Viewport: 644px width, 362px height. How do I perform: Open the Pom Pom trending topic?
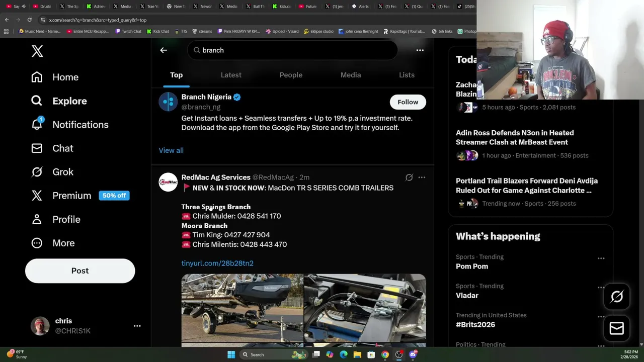(472, 266)
